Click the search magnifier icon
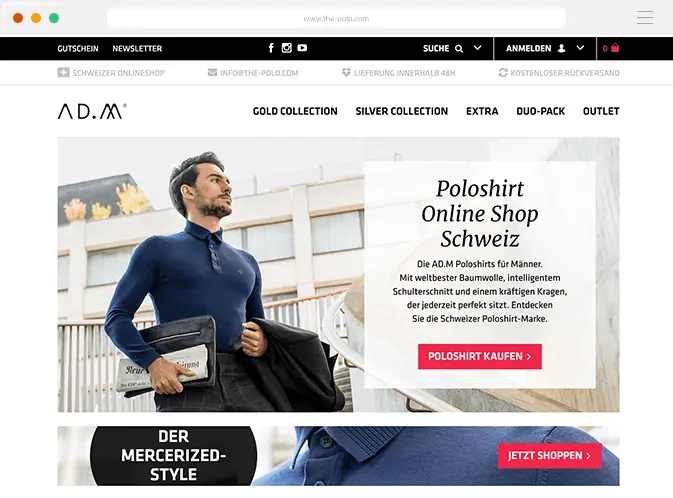Image resolution: width=673 pixels, height=498 pixels. pyautogui.click(x=459, y=49)
